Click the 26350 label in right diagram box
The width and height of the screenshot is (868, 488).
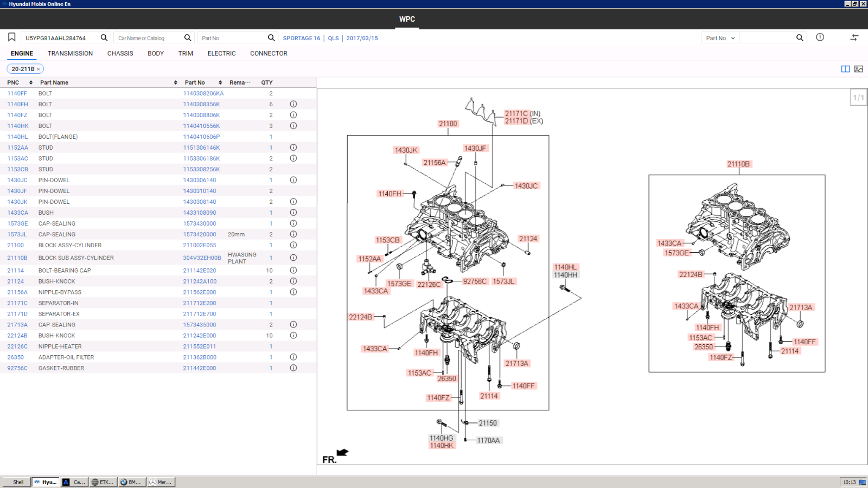point(704,347)
